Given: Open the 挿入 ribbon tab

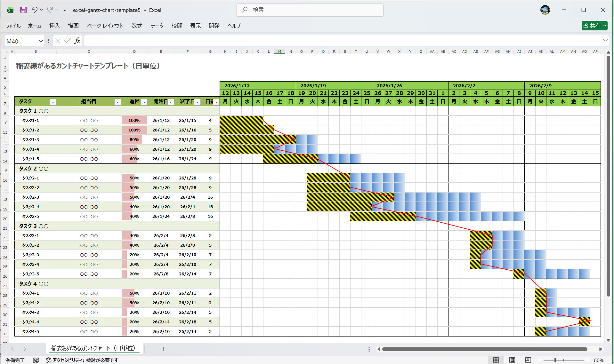Looking at the screenshot, I should pyautogui.click(x=54, y=26).
